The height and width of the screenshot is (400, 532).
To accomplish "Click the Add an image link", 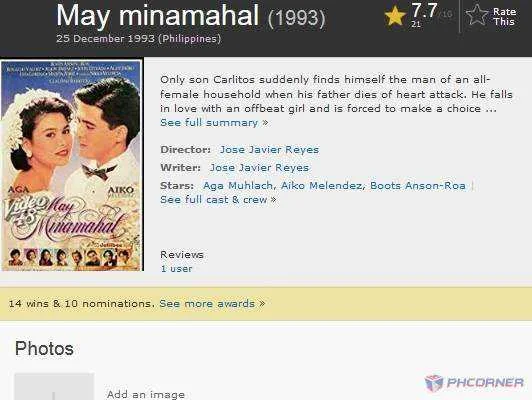I will 146,395.
